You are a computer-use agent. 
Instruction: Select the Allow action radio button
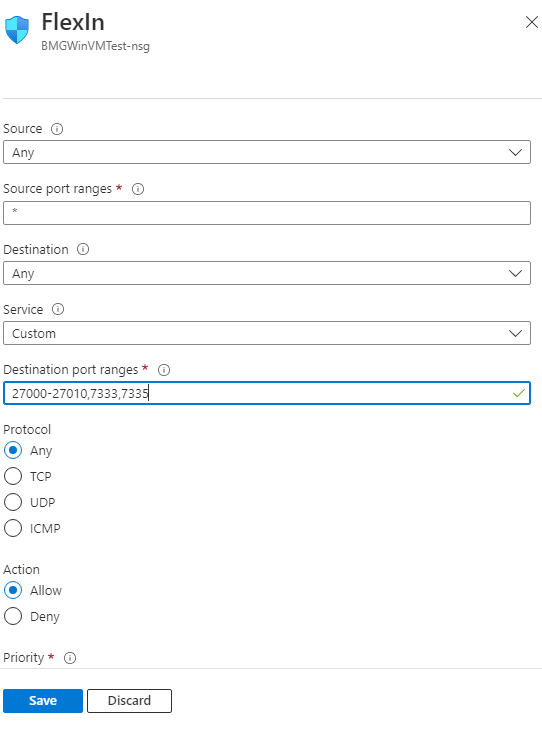13,590
